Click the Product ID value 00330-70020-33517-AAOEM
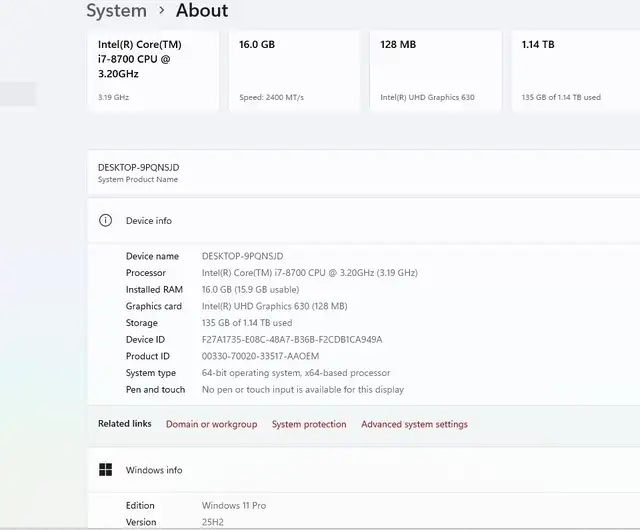The width and height of the screenshot is (640, 530). [260, 356]
